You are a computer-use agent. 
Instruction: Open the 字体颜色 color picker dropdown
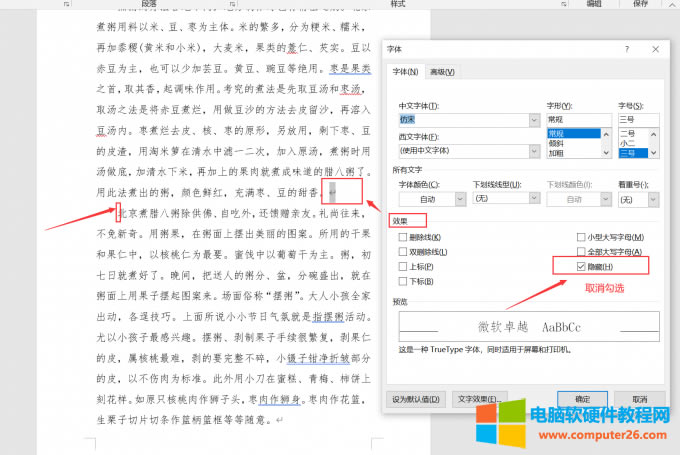(459, 200)
